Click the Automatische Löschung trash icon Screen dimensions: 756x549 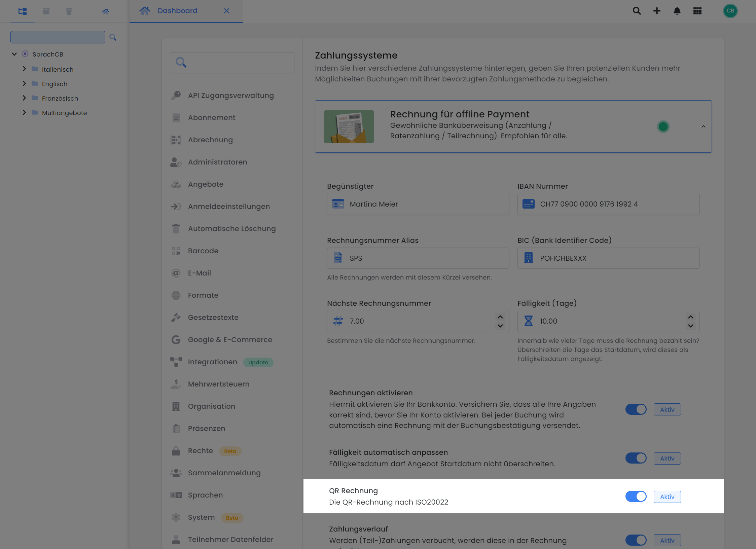point(176,228)
